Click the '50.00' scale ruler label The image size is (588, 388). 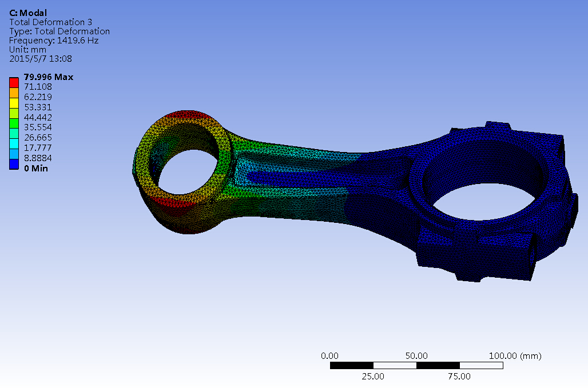(416, 356)
